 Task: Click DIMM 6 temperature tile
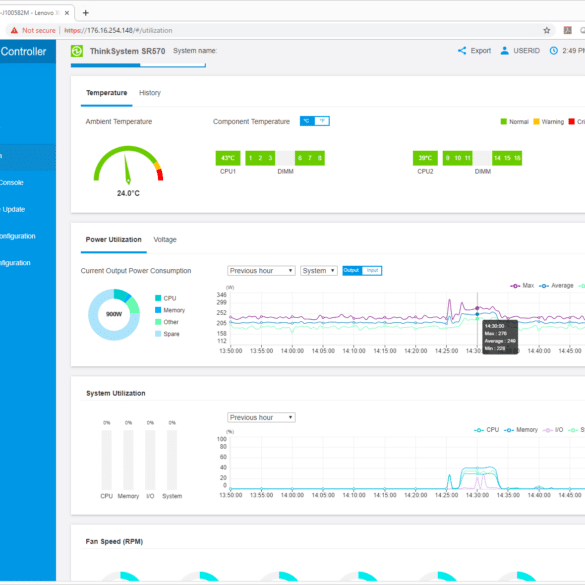coord(300,158)
